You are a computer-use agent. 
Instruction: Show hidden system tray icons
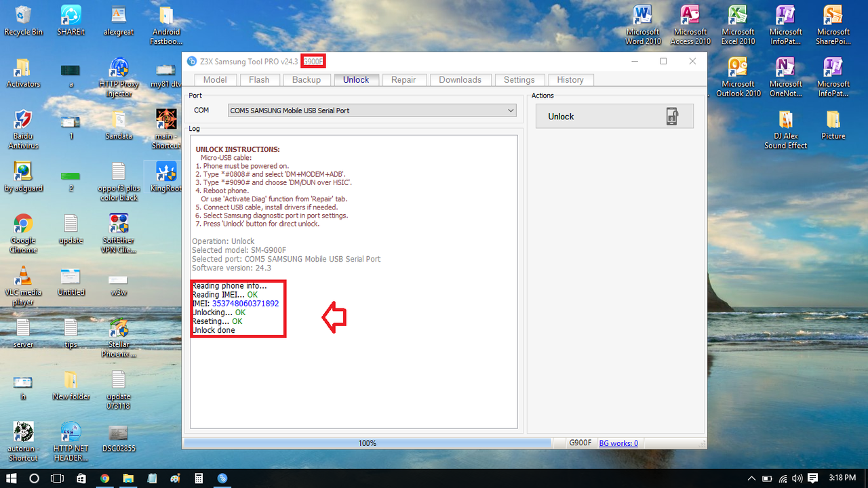751,479
